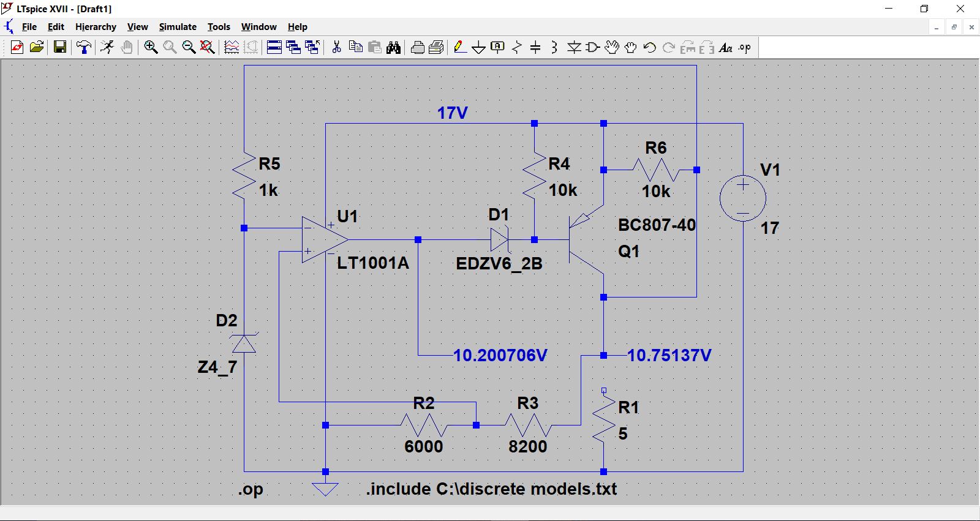Open the View menu

[137, 27]
